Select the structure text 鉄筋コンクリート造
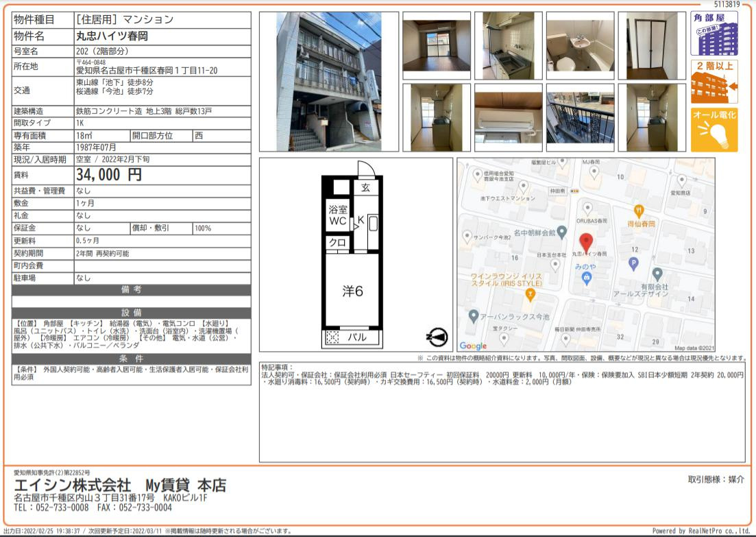 coord(109,111)
